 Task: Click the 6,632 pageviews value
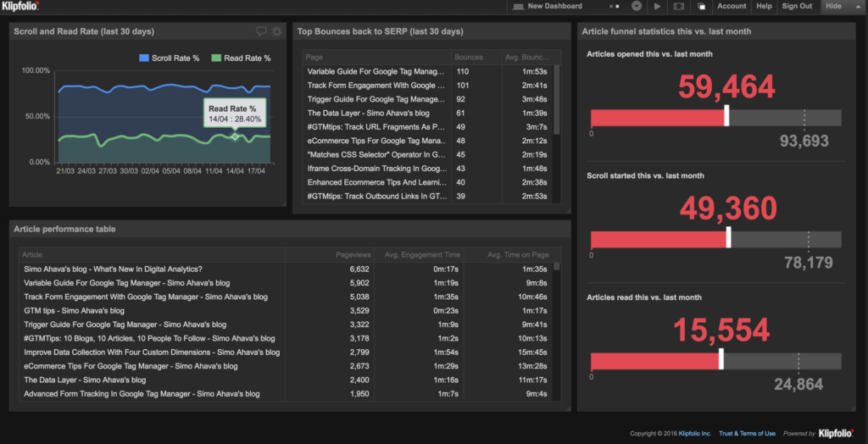(359, 269)
